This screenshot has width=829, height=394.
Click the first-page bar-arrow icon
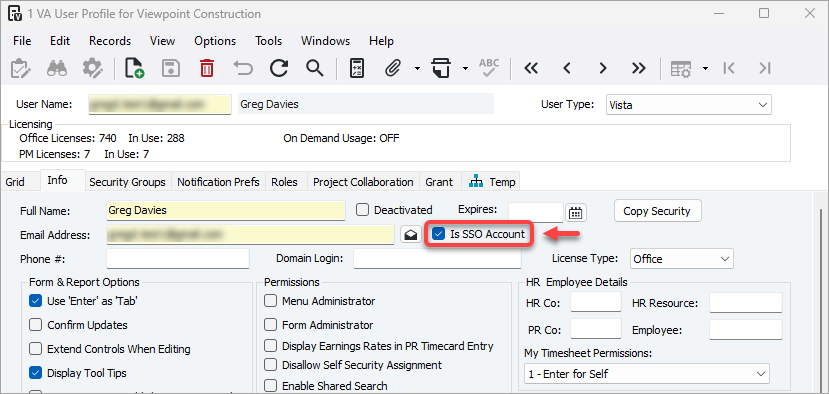[729, 68]
